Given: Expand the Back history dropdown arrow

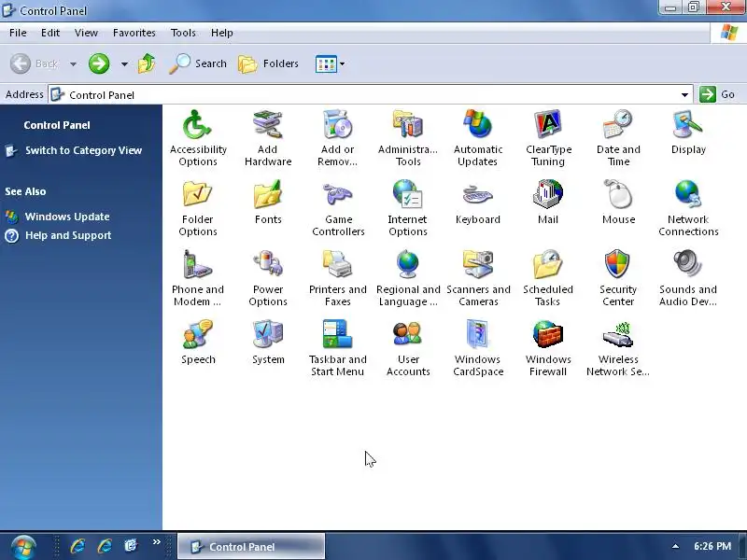Looking at the screenshot, I should (73, 63).
